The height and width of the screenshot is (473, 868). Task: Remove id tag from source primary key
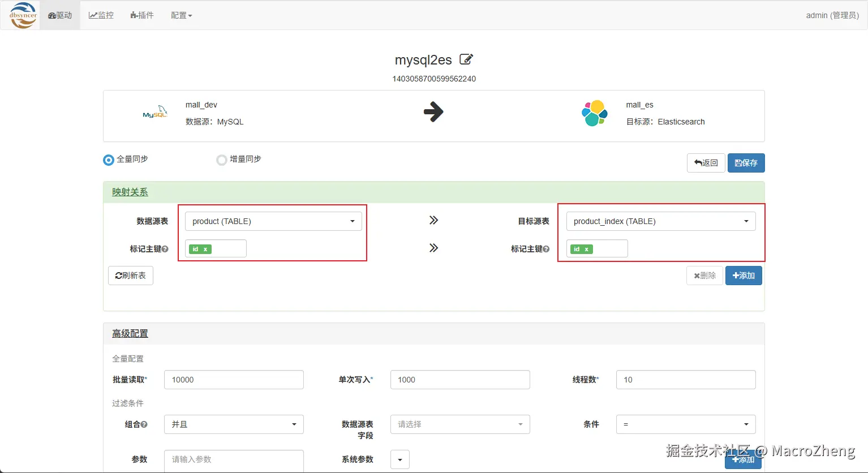coord(205,249)
